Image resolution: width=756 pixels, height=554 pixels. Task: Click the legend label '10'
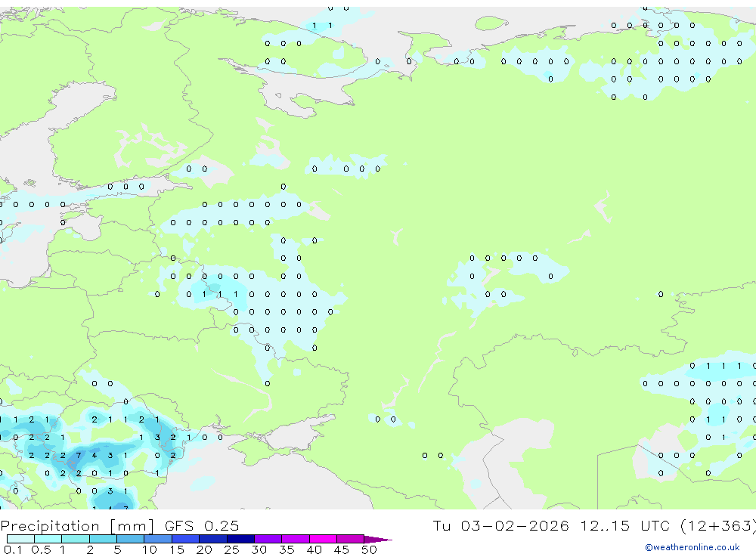(150, 549)
